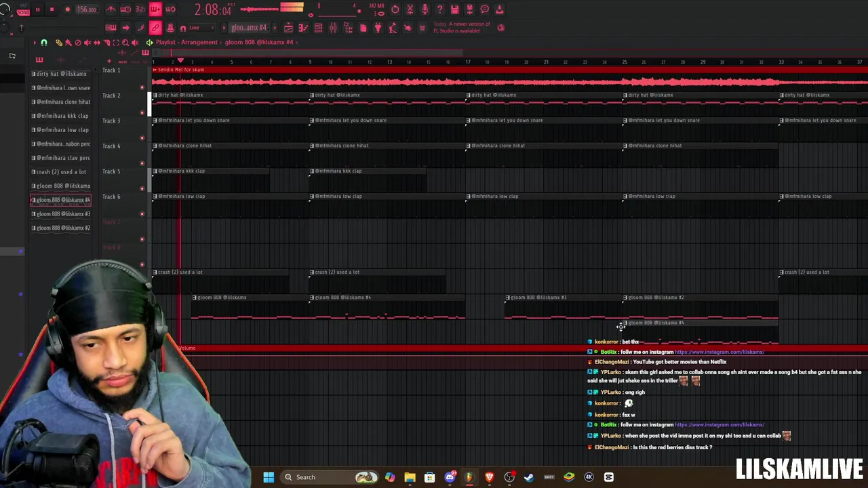Open the microphone recording icon
This screenshot has width=868, height=488.
425,9
